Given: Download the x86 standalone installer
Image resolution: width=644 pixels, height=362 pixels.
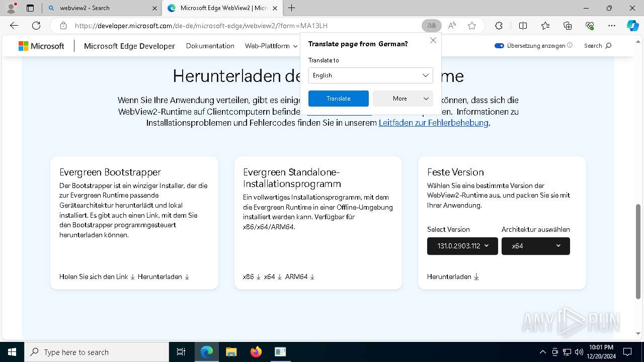Looking at the screenshot, I should [252, 277].
